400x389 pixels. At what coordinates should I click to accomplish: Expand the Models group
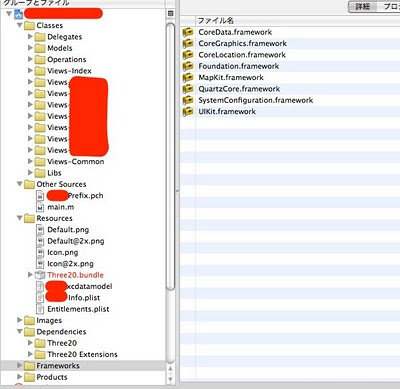point(30,48)
